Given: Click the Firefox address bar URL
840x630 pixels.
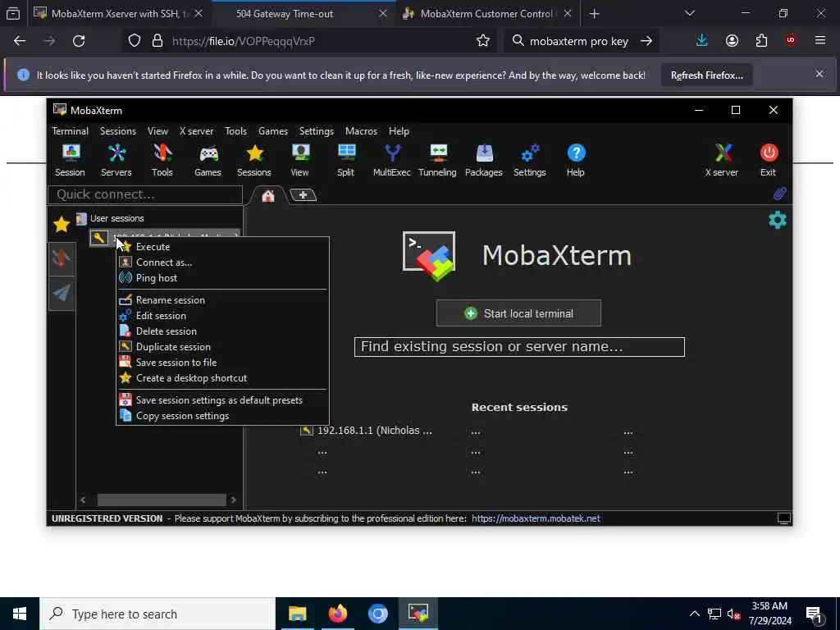Looking at the screenshot, I should pyautogui.click(x=243, y=41).
